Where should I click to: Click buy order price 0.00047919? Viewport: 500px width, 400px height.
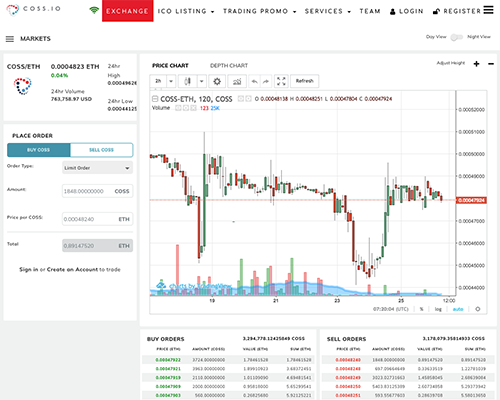[x=168, y=378]
